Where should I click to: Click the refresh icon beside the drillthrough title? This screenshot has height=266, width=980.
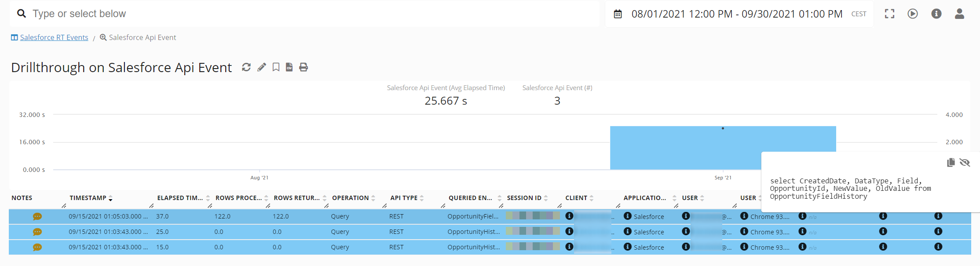point(246,67)
